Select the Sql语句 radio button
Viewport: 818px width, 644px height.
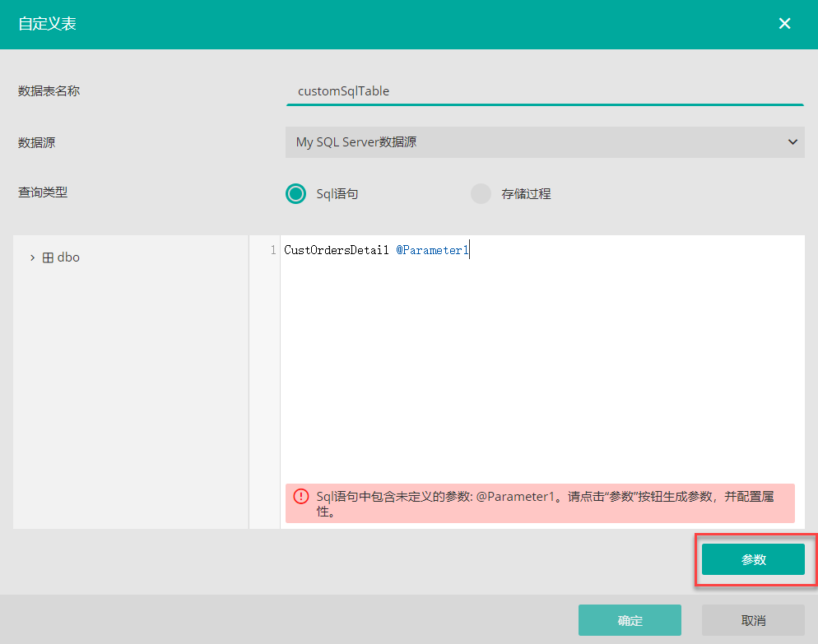point(295,193)
